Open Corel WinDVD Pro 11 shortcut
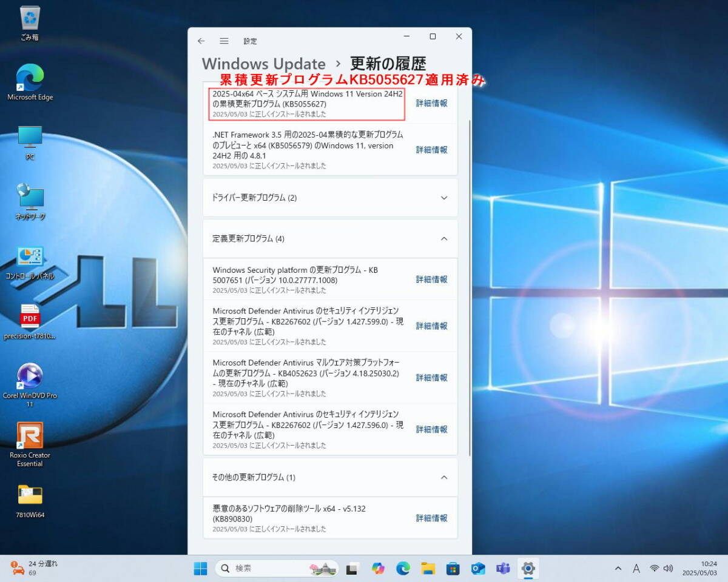 tap(30, 376)
